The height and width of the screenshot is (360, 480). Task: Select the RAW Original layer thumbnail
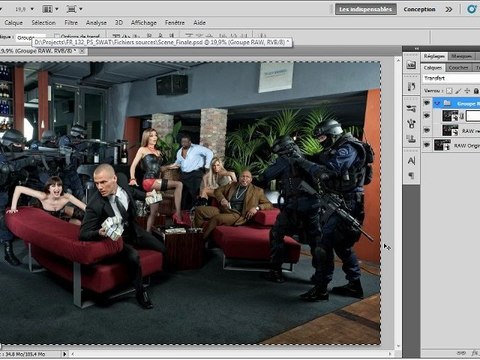[442, 145]
